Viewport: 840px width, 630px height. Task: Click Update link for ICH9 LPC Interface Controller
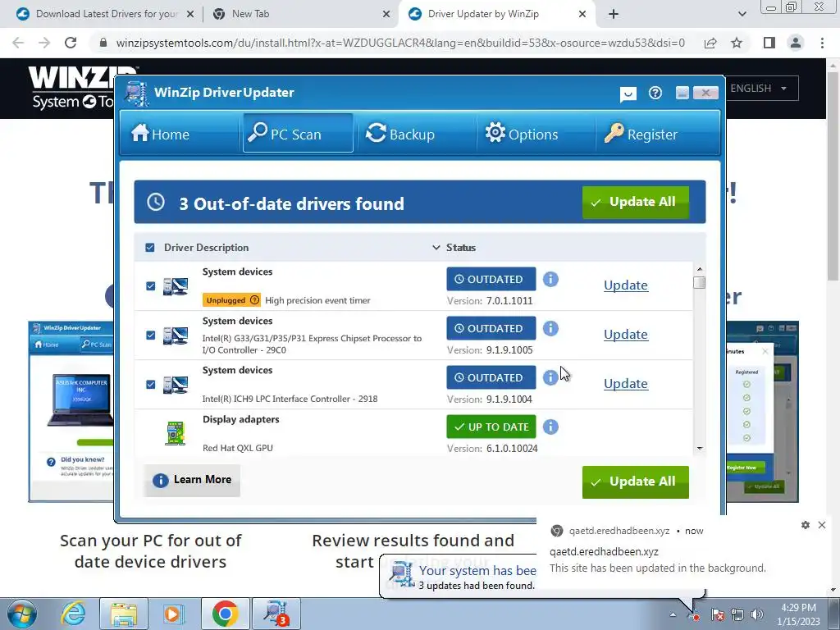[x=626, y=384]
